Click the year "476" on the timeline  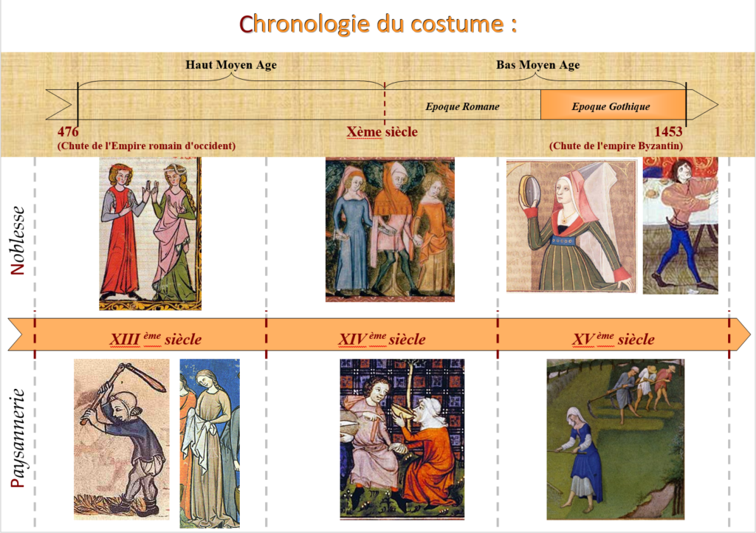tap(67, 131)
